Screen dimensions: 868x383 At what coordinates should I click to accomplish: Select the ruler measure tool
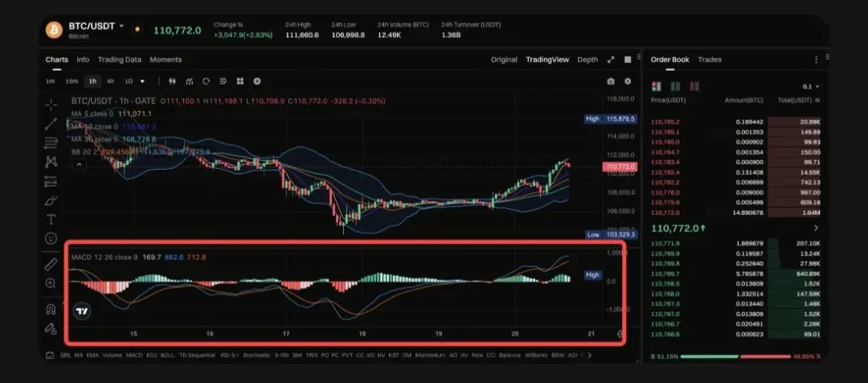[x=51, y=265]
